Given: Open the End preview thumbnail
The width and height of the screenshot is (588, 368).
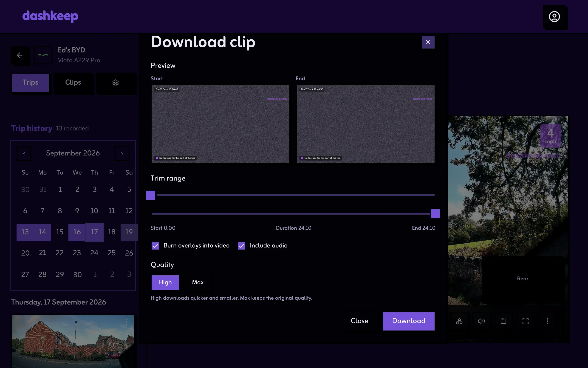Looking at the screenshot, I should coord(365,124).
